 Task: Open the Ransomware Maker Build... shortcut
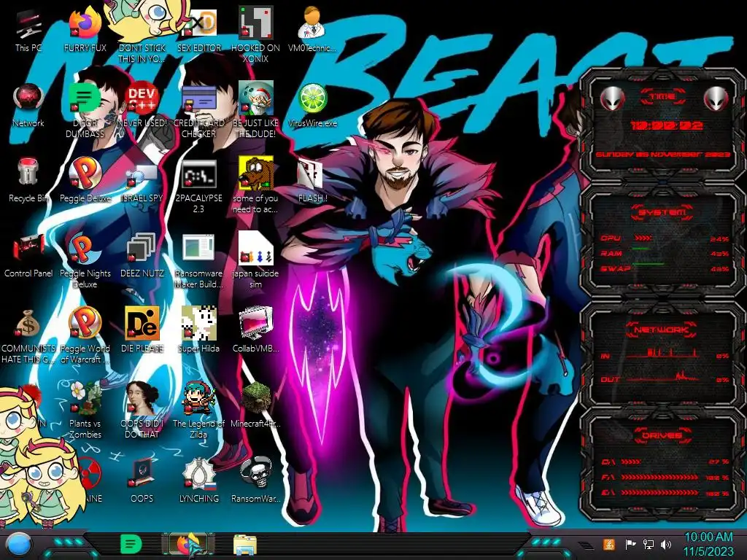point(199,261)
